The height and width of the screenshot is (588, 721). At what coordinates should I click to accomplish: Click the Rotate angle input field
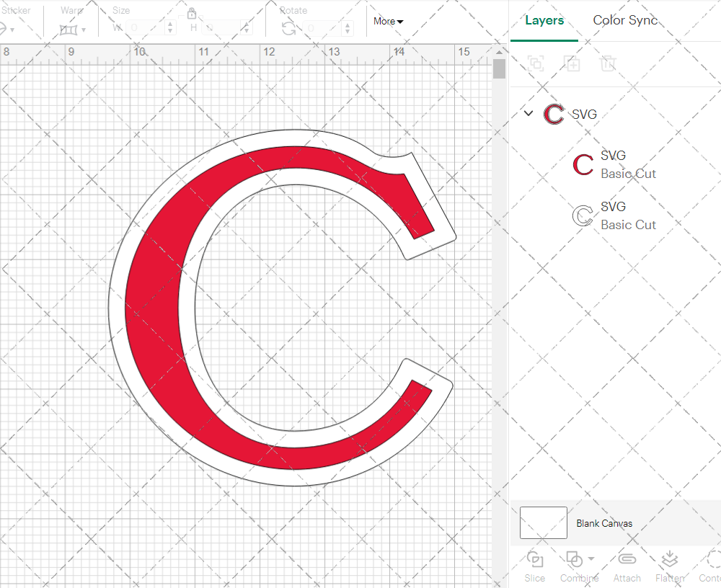pyautogui.click(x=323, y=29)
